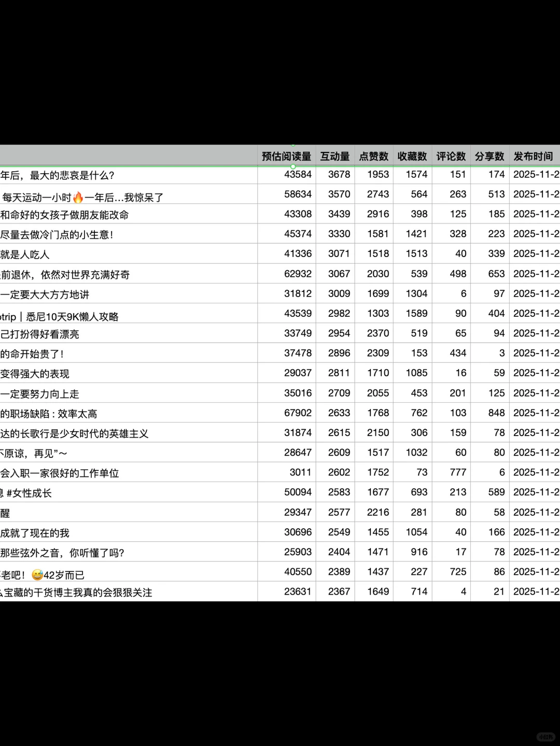Screen dimensions: 560x746
Task: Click title cell 会入职一家很好的工作单位
Action: click(x=129, y=473)
